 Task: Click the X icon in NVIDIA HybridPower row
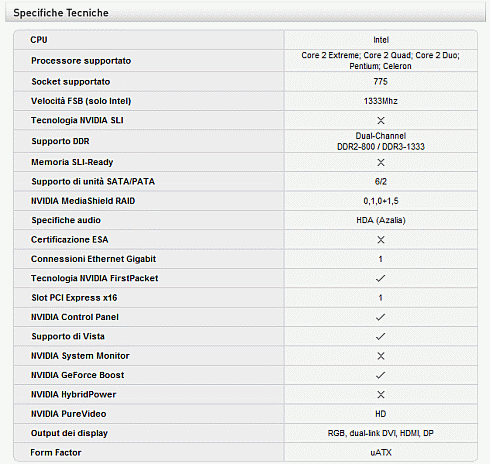tap(381, 395)
